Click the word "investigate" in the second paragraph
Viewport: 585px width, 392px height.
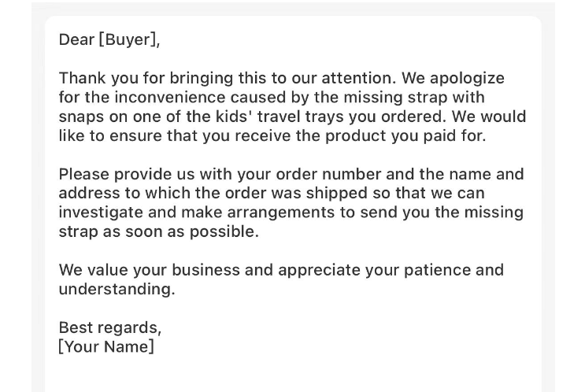(x=101, y=213)
